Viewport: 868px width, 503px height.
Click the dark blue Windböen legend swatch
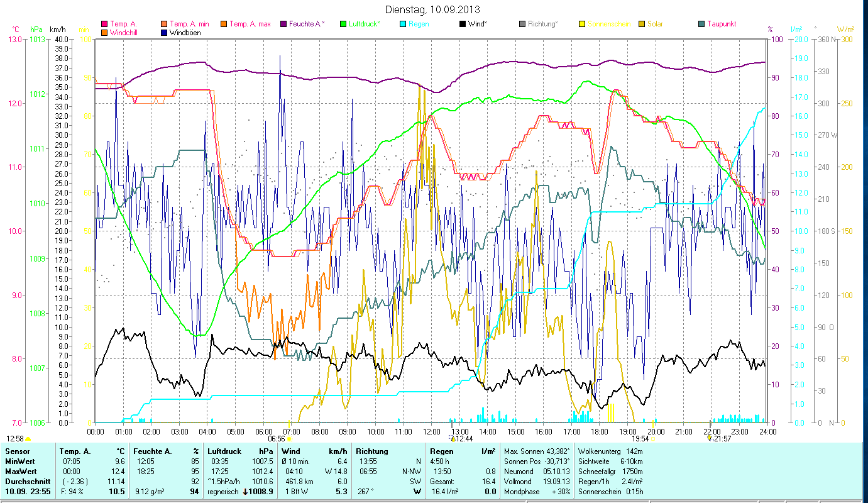[164, 32]
